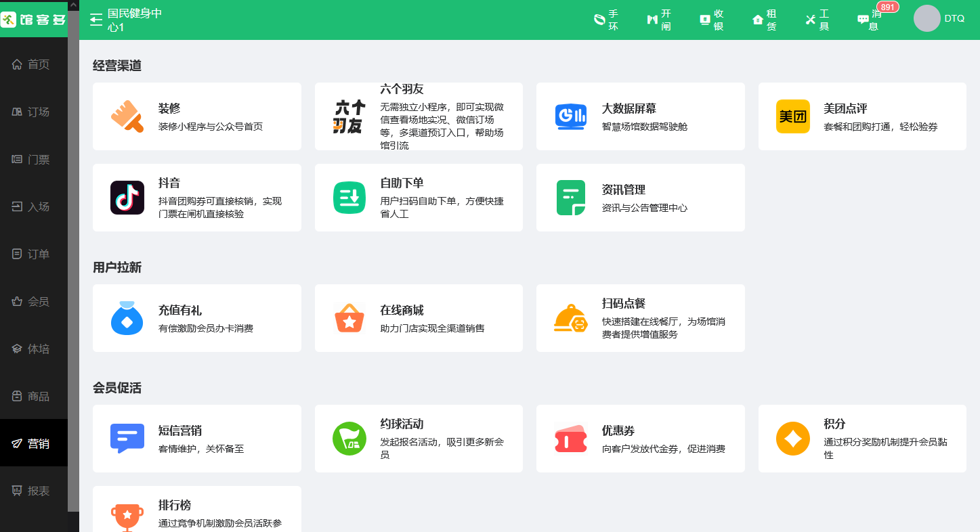Click the 美团点评 Meituan icon
The image size is (980, 532).
[792, 116]
